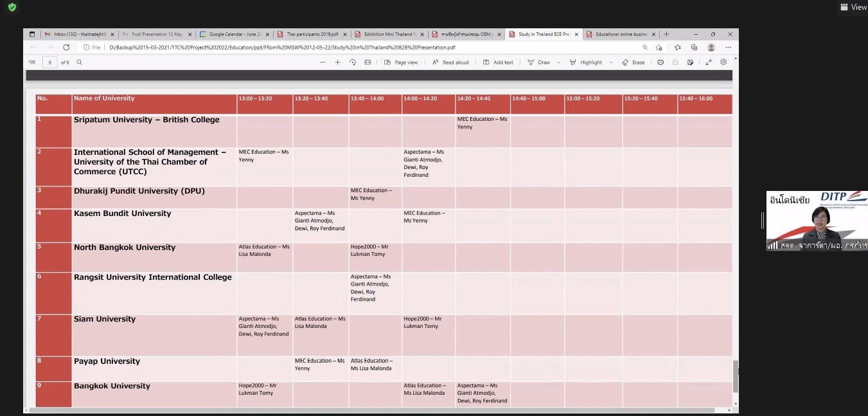Screen dimensions: 868x416
Task: Open the browser profile menu
Action: click(711, 48)
